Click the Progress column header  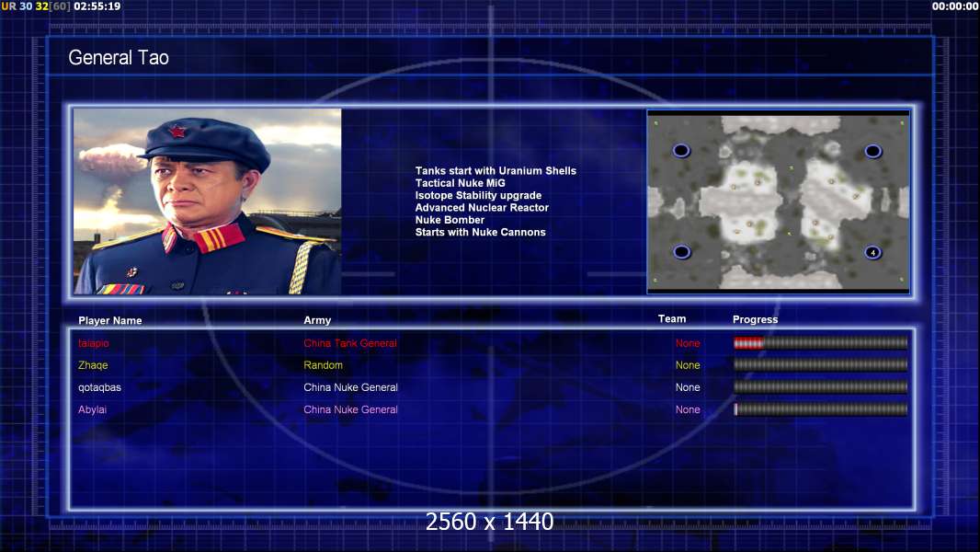(x=755, y=319)
